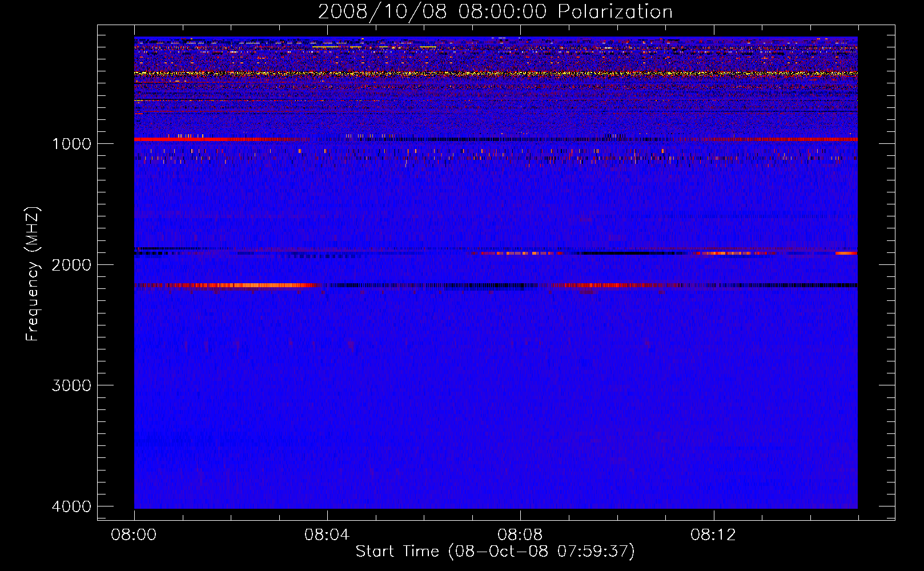Click the '2000' frequency tick label
The image size is (924, 571).
[71, 264]
